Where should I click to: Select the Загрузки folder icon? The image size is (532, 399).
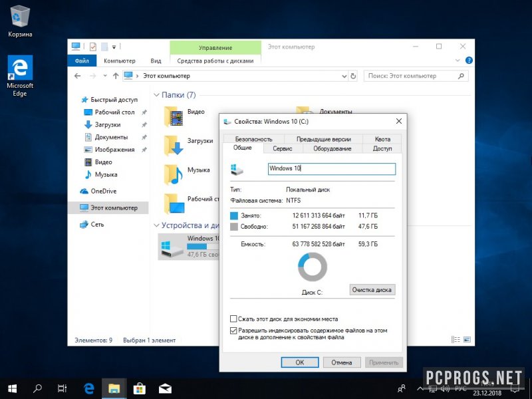tap(174, 146)
